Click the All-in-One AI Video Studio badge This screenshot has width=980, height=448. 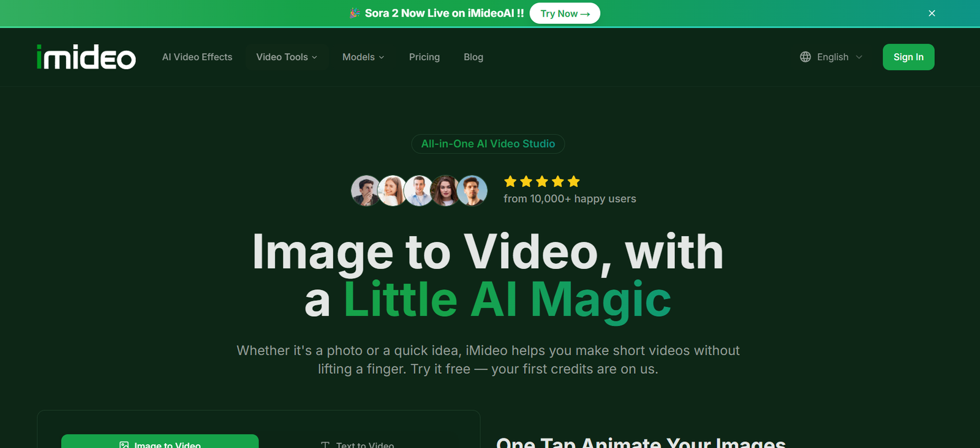point(488,144)
